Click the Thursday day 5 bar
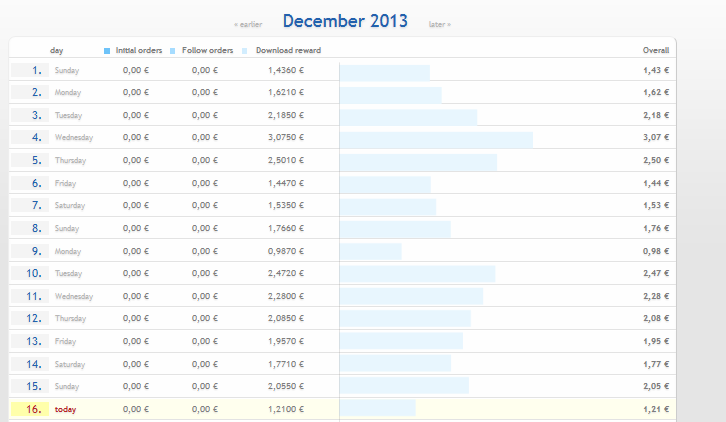 coord(418,161)
